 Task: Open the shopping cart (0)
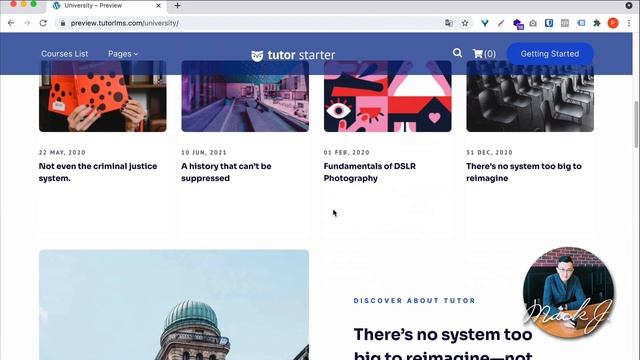point(484,53)
